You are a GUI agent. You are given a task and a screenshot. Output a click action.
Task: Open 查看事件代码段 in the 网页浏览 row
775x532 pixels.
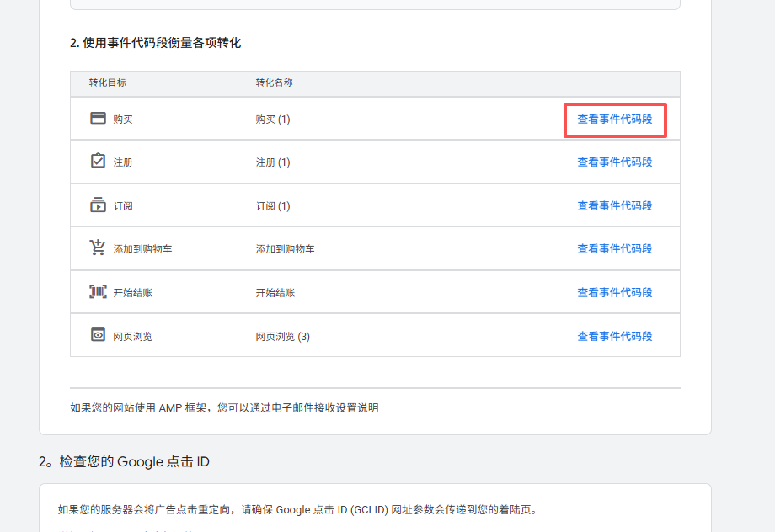(x=614, y=337)
